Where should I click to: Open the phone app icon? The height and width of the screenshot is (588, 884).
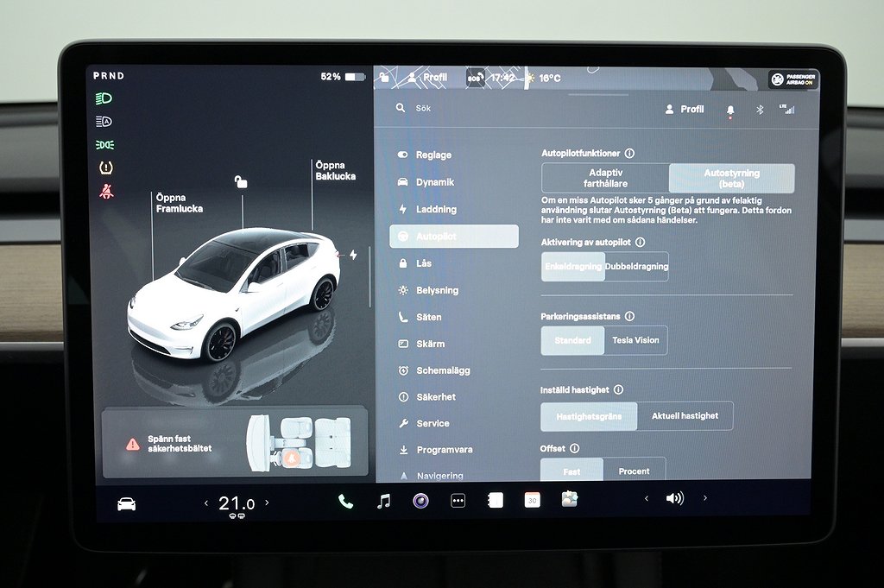(345, 502)
